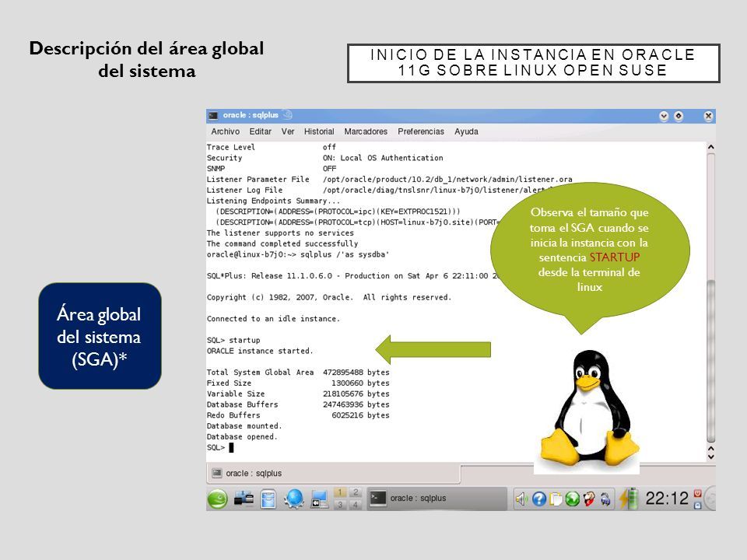Click the 'Listener Parameter File' line
Image resolution: width=747 pixels, height=560 pixels.
(390, 180)
